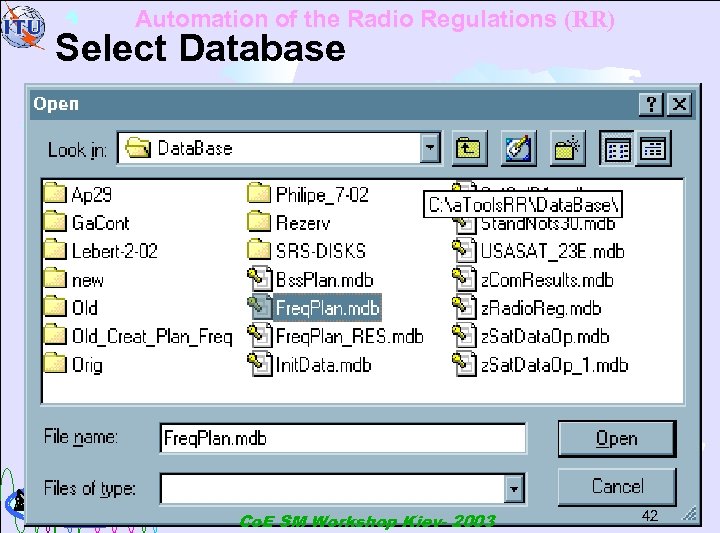The width and height of the screenshot is (720, 533).
Task: Select the zSatDataOp.mdb file icon
Action: (464, 336)
